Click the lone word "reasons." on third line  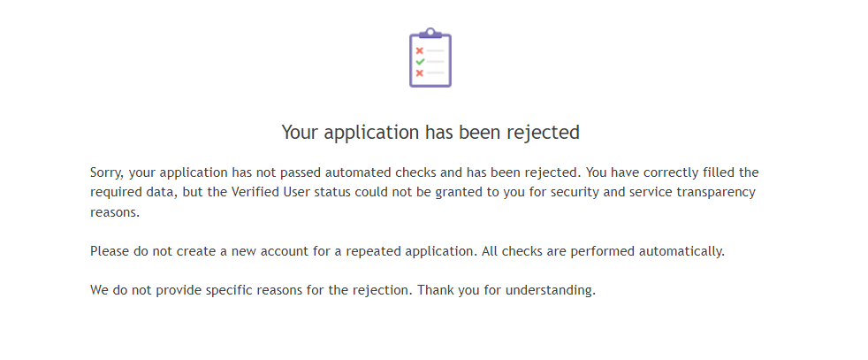[x=115, y=212]
